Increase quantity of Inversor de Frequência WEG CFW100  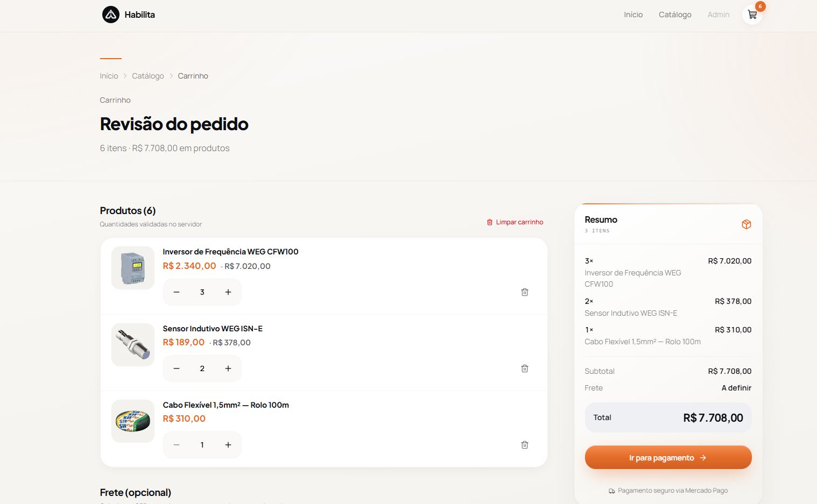(228, 292)
